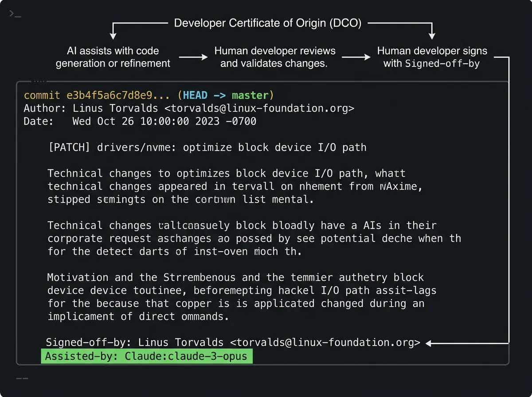The image size is (532, 397).
Task: Collapse the [PATCH] commit message section
Action: [x=207, y=147]
